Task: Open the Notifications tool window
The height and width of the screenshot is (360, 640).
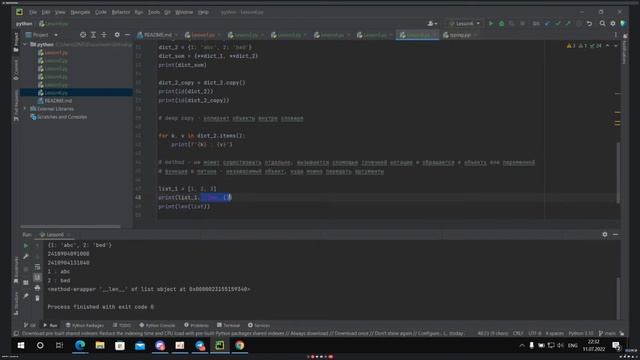Action: (x=624, y=50)
